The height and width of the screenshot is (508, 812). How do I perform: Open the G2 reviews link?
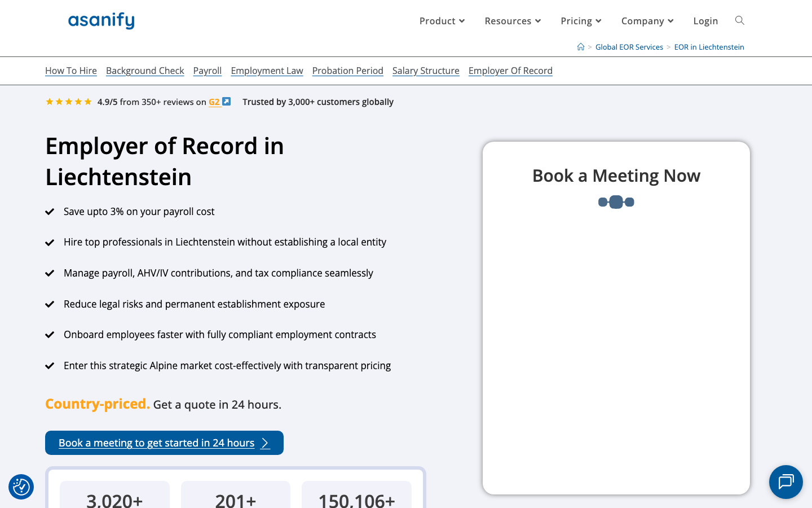pos(214,102)
